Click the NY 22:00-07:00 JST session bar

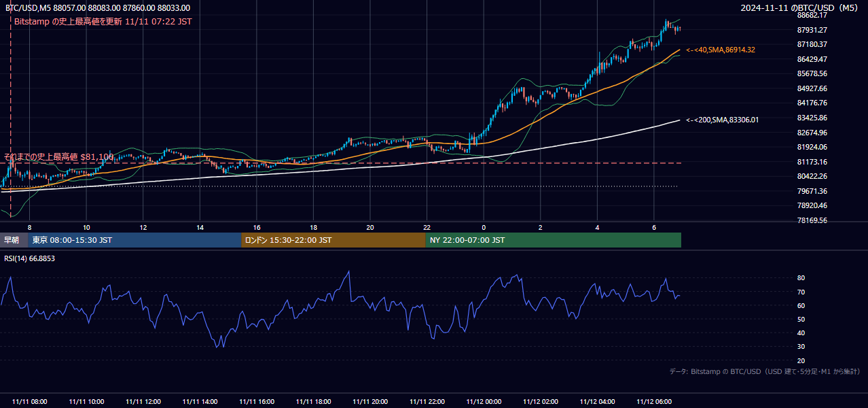pos(554,240)
